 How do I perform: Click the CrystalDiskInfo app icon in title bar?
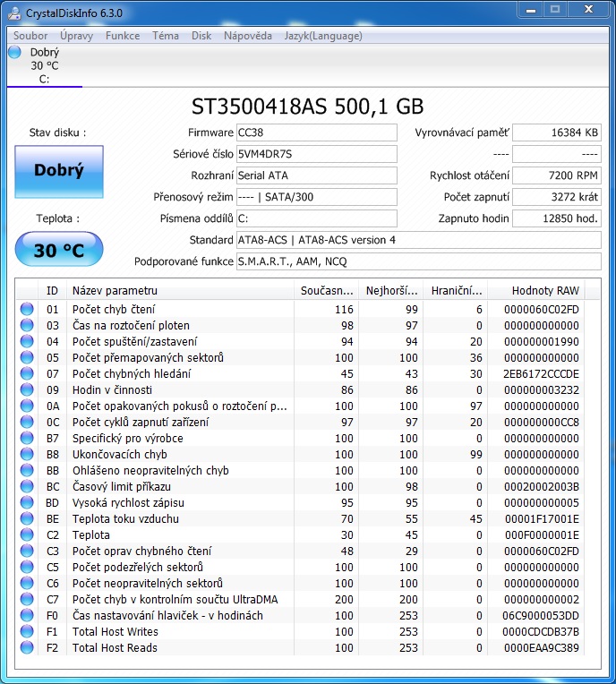tap(13, 13)
